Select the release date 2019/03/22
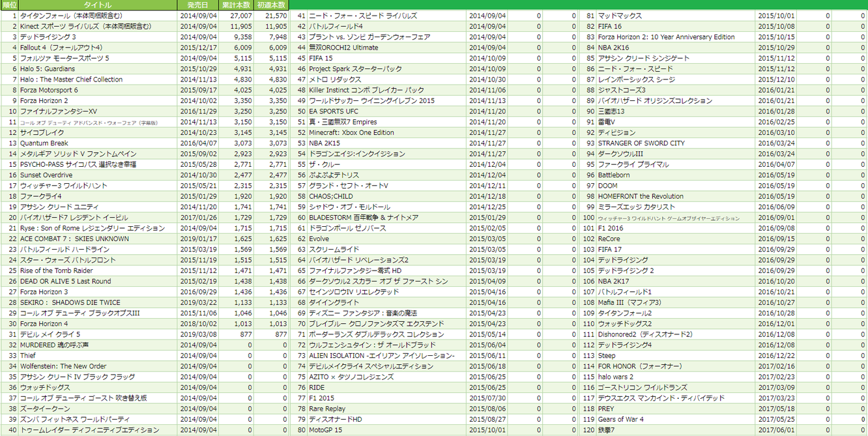This screenshot has width=868, height=436. [x=197, y=302]
